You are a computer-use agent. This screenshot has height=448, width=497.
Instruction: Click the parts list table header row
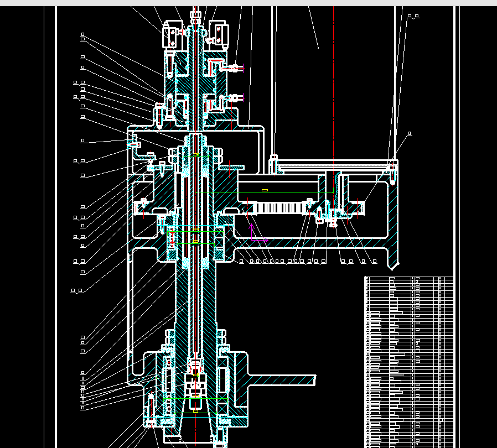pos(409,279)
